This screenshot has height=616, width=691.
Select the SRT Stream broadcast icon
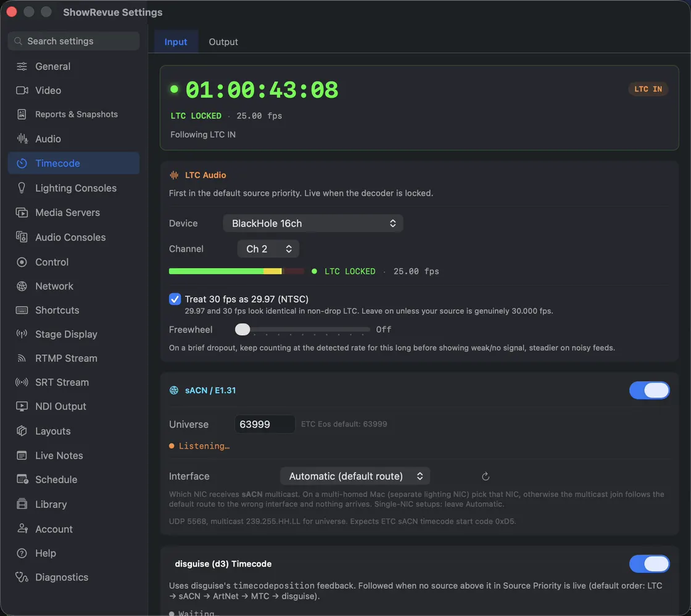click(x=22, y=382)
